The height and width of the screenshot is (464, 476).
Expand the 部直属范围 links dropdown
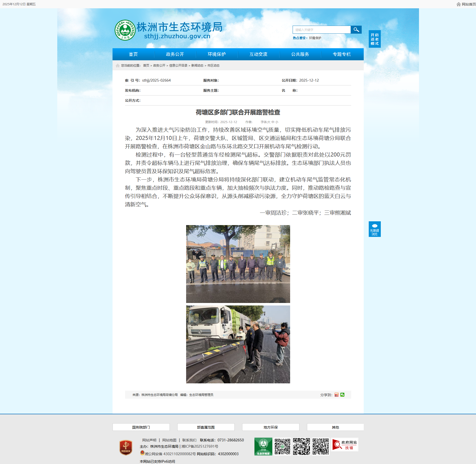[206, 427]
